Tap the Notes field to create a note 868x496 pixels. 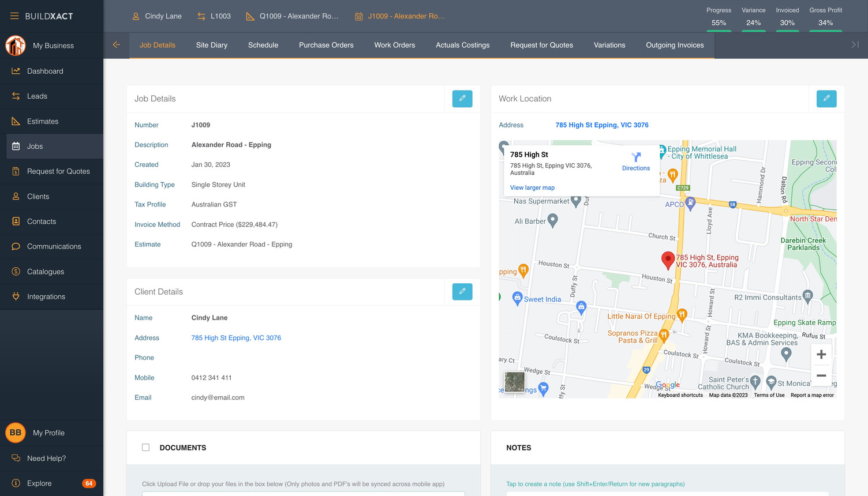[x=594, y=484]
